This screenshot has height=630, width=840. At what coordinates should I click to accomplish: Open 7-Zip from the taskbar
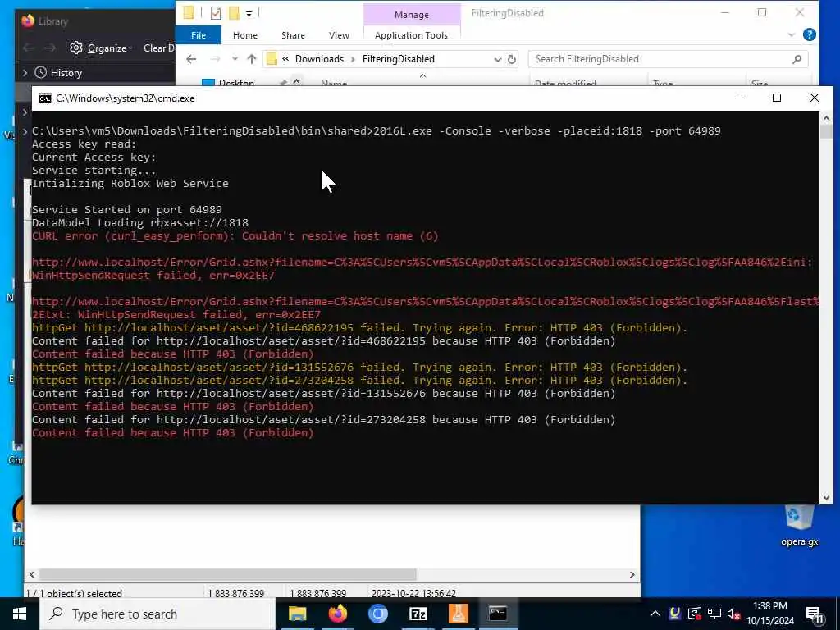(418, 614)
